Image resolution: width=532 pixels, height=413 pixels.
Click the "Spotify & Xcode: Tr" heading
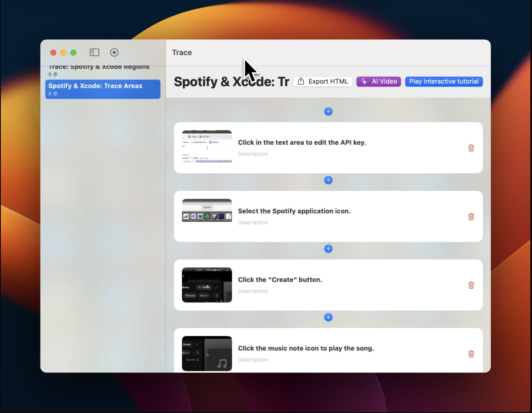(x=232, y=82)
